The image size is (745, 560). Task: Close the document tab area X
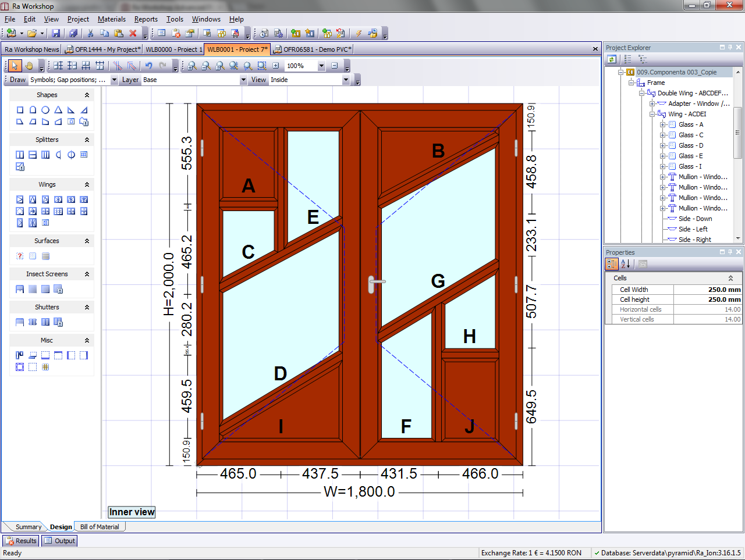[595, 49]
